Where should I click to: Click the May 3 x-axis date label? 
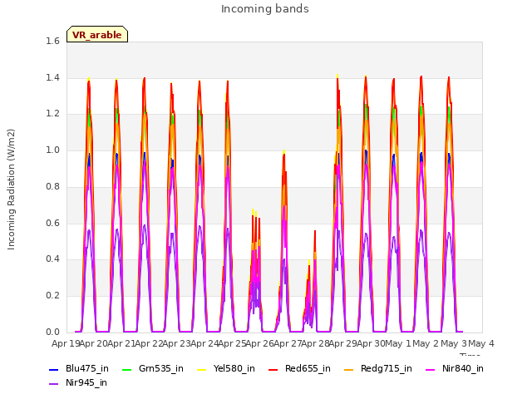454,343
